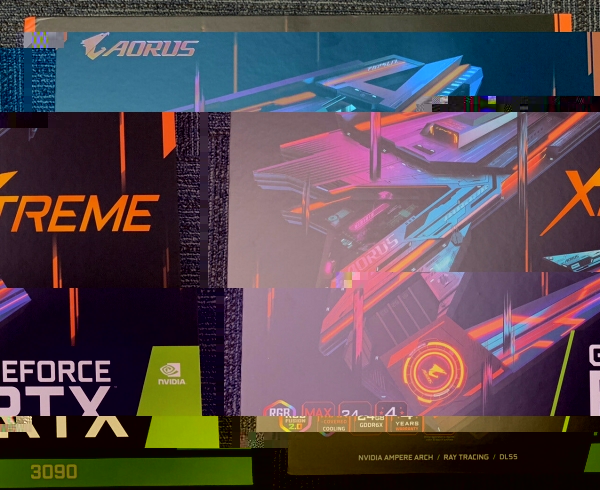Click the 'GDDR6X' badge label
This screenshot has height=490, width=600.
pos(371,425)
